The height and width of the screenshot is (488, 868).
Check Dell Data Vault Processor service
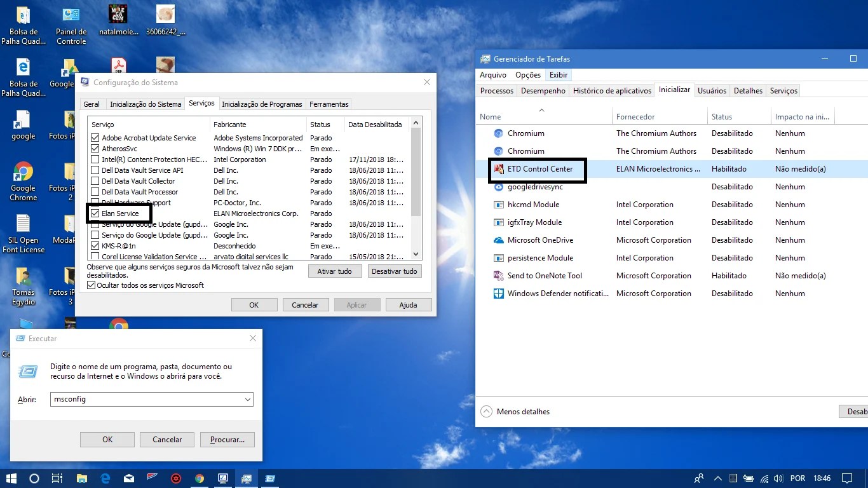[95, 192]
